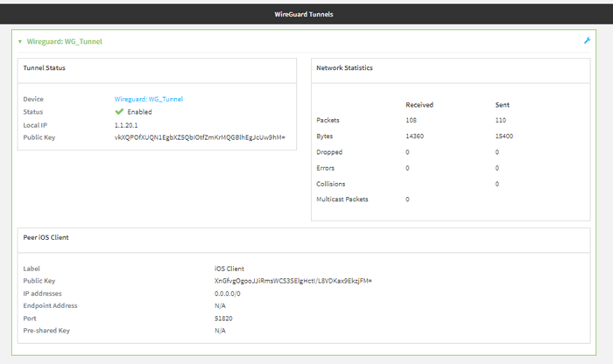Select the Pre-shared Key value N/A
The image size is (613, 364).
pos(220,331)
